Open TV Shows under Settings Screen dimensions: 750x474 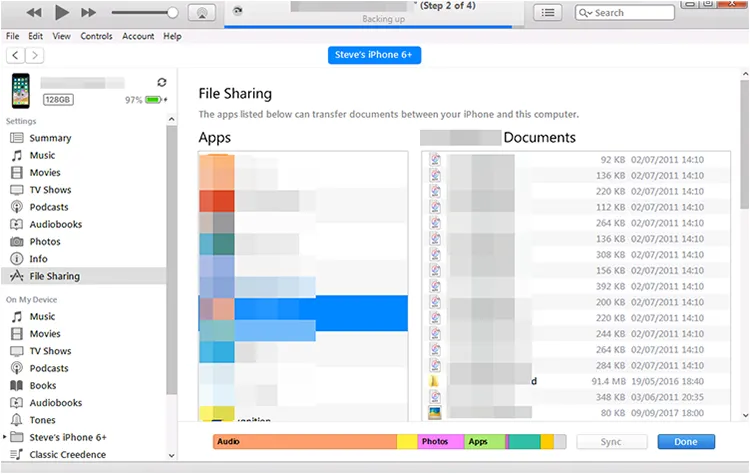click(50, 190)
